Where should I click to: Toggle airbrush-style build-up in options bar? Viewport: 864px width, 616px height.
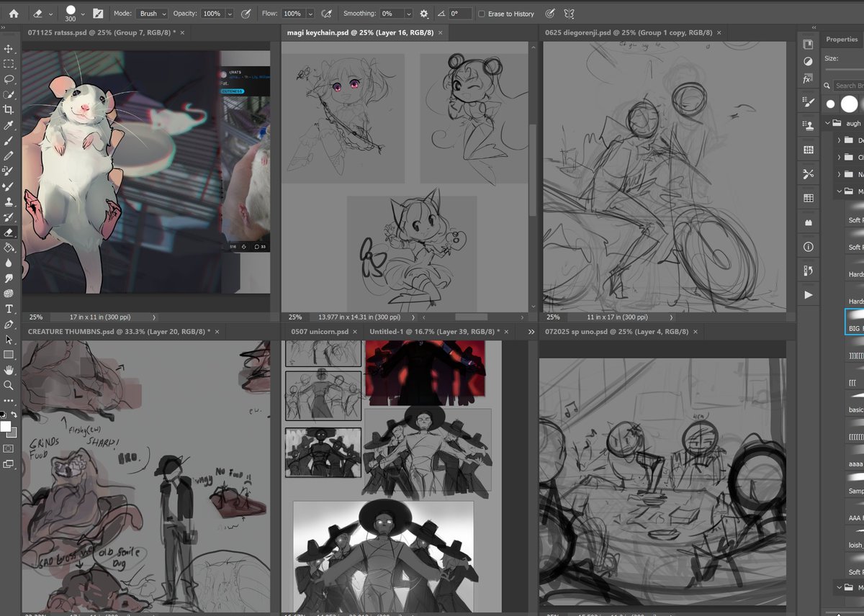click(326, 13)
